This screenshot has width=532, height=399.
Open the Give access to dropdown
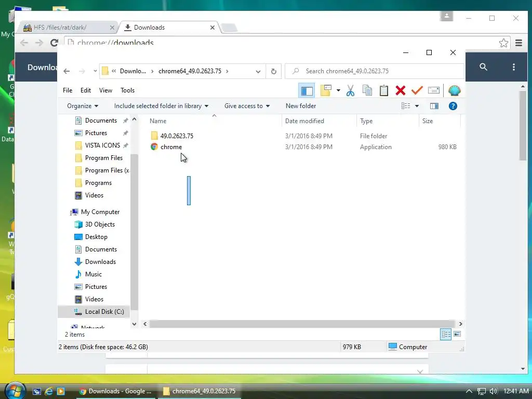click(x=247, y=106)
